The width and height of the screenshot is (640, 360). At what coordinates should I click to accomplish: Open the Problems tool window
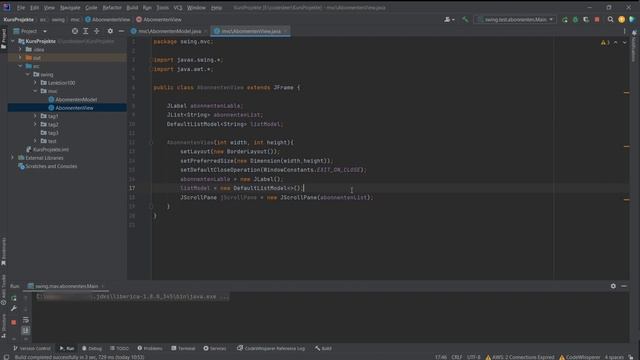click(150, 348)
